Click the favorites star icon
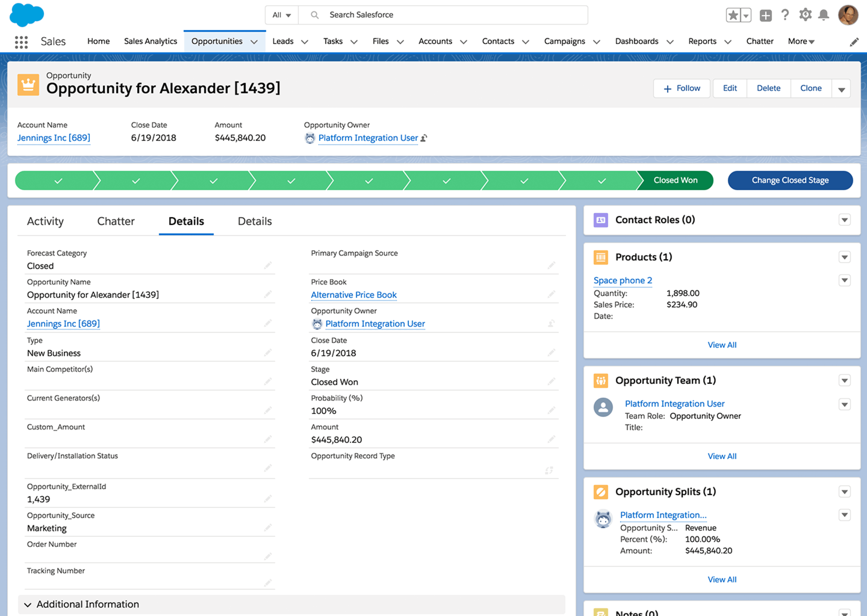The width and height of the screenshot is (867, 616). tap(733, 16)
